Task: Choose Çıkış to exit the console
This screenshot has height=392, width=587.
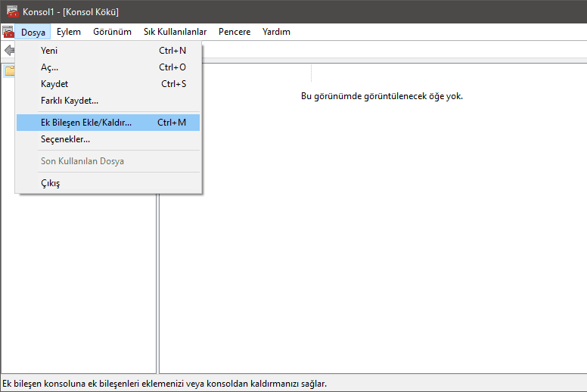Action: (108, 183)
